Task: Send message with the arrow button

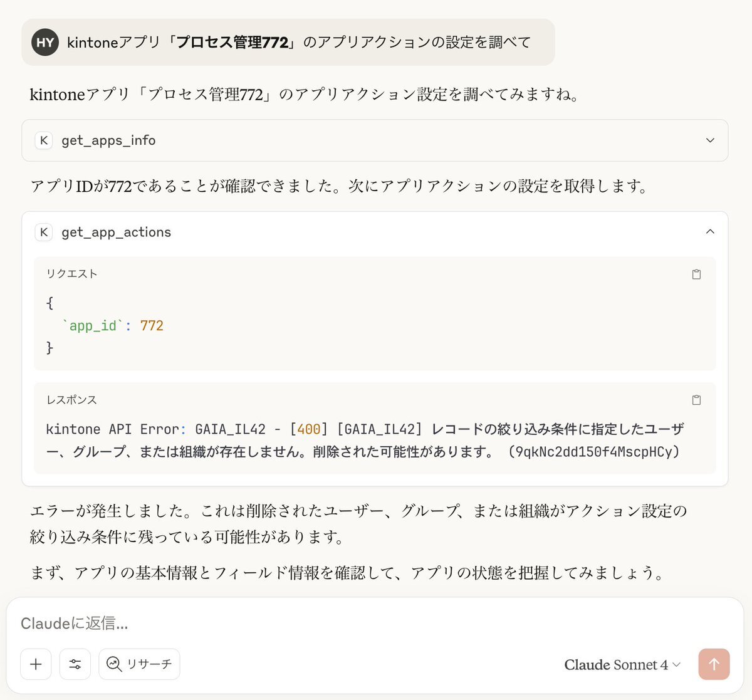Action: (x=714, y=664)
